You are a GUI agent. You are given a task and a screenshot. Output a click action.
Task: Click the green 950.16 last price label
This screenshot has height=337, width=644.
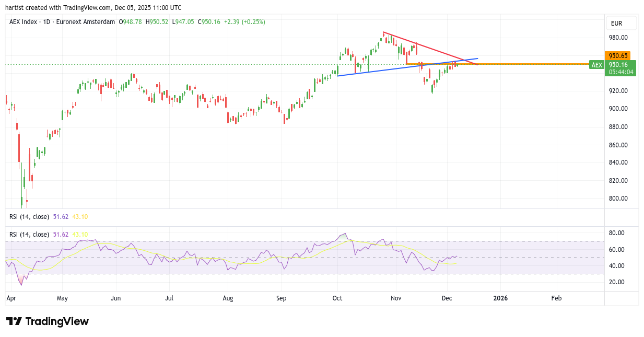point(617,65)
